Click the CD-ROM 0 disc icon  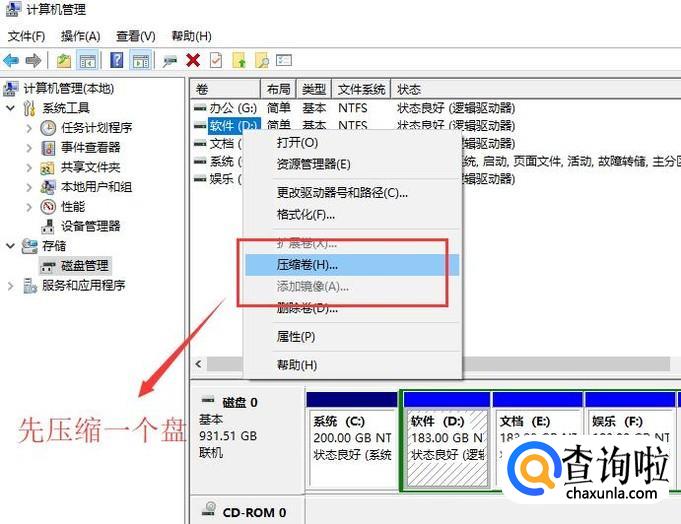pyautogui.click(x=209, y=509)
